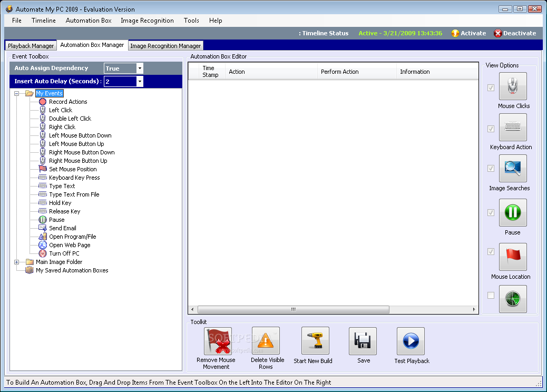This screenshot has height=392, width=547.
Task: Click the Start New Build drill icon
Action: pyautogui.click(x=315, y=341)
